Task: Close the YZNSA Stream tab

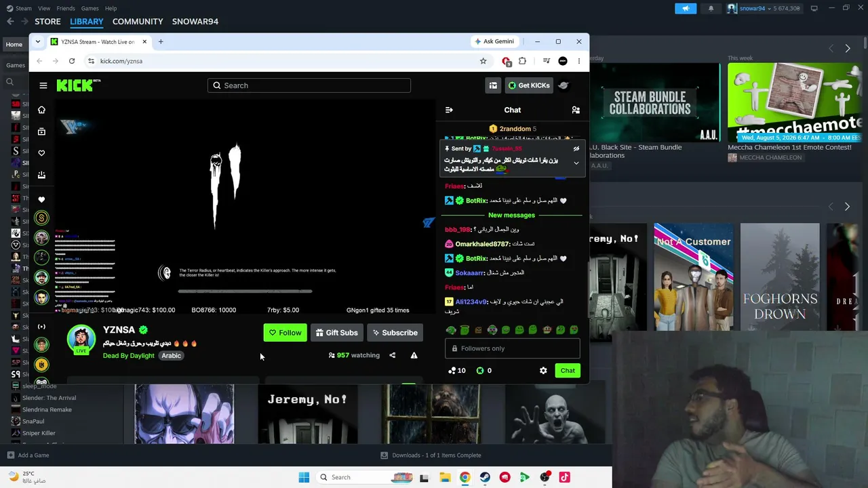Action: pyautogui.click(x=144, y=42)
